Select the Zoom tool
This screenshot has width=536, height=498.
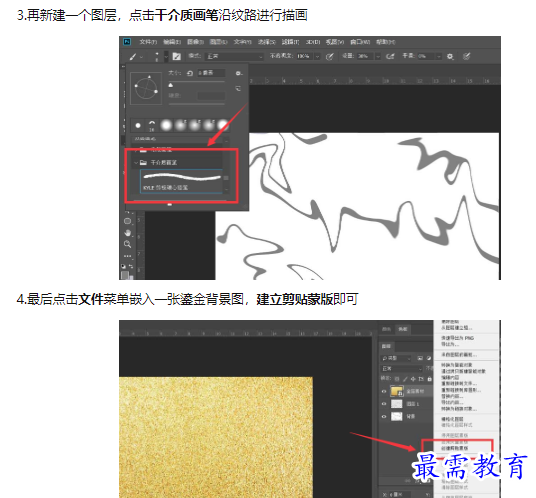point(128,244)
